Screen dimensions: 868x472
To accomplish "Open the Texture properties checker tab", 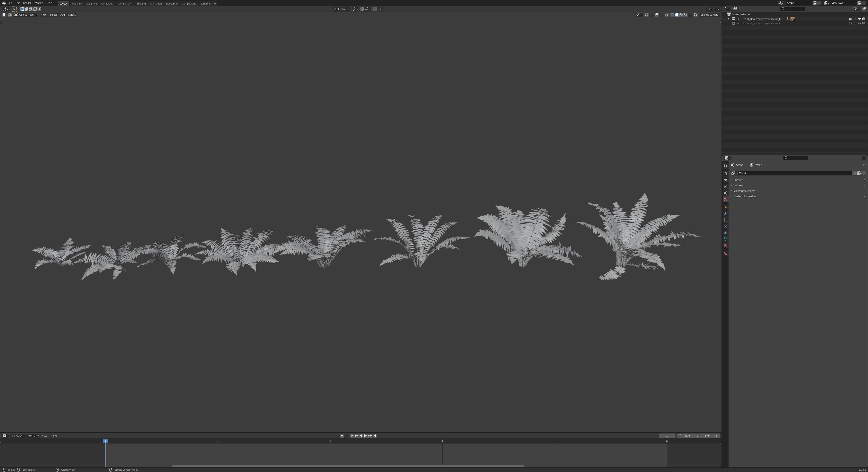I will point(725,254).
